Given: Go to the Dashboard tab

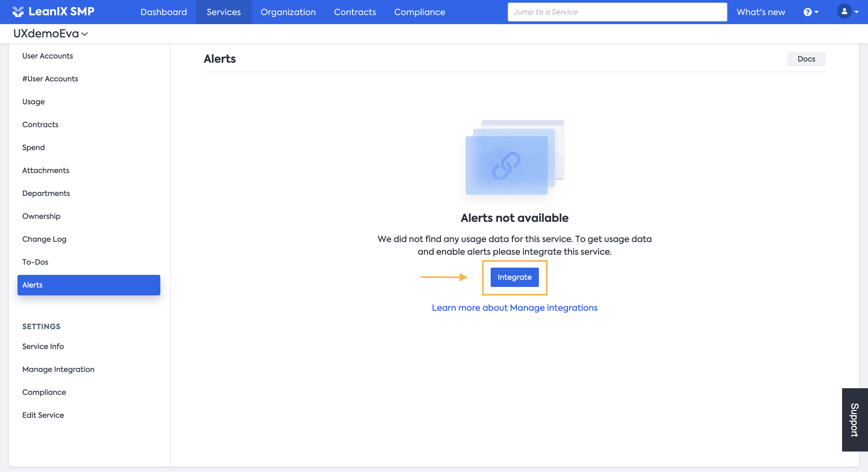Looking at the screenshot, I should click(163, 12).
